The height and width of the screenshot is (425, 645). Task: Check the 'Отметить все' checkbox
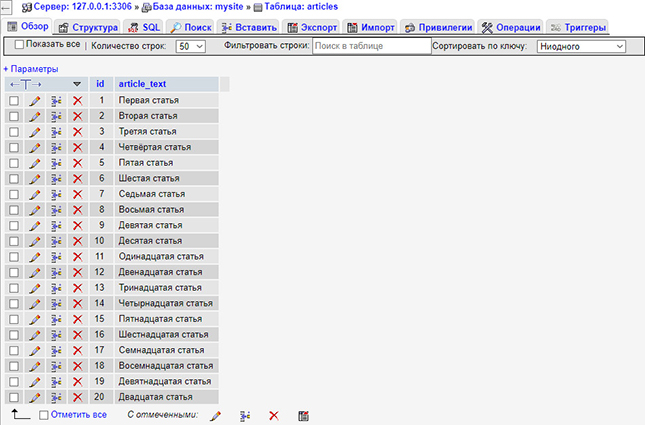click(43, 415)
